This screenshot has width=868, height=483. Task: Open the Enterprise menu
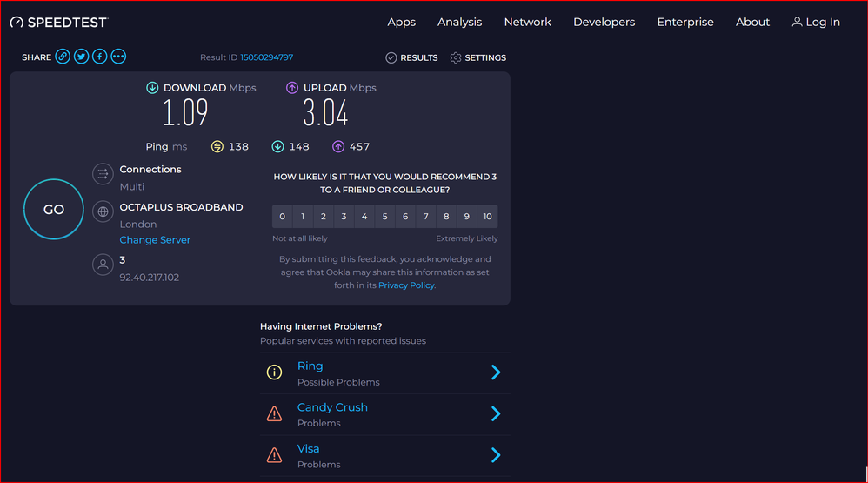pos(685,22)
